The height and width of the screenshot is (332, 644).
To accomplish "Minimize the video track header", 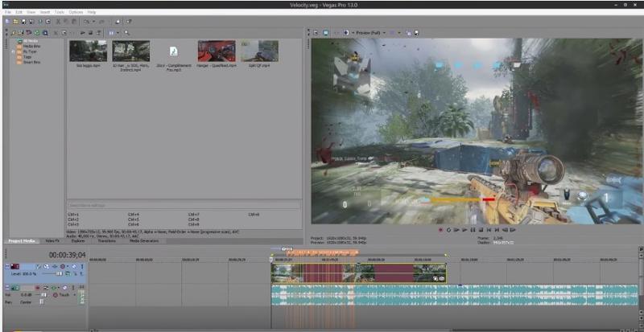I will [x=7, y=266].
